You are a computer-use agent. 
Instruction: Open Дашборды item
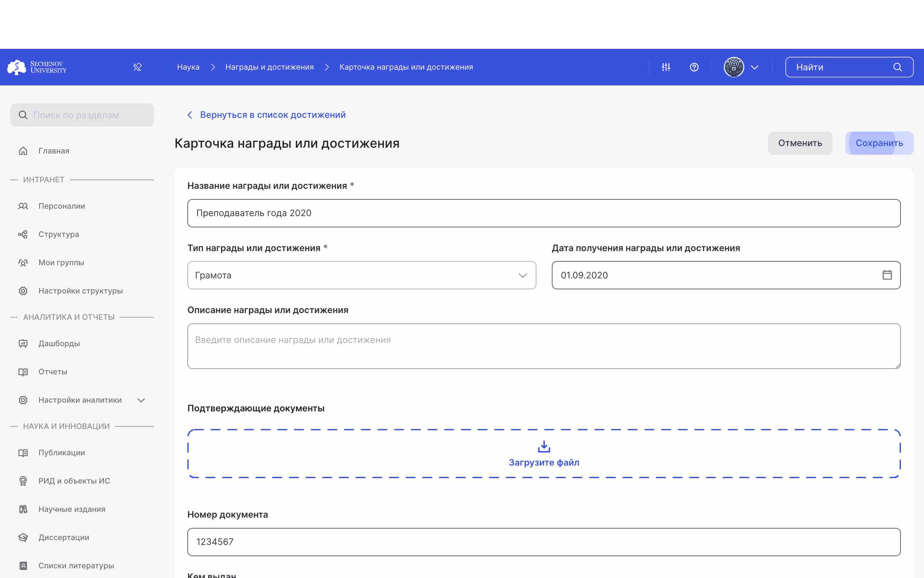coord(59,344)
